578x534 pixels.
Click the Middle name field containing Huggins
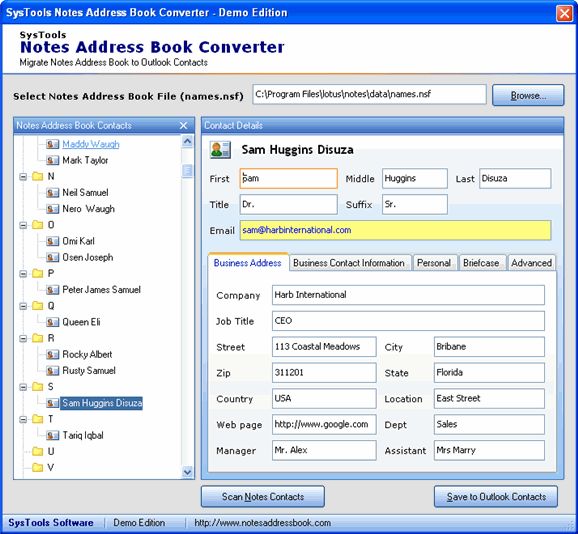(x=415, y=179)
